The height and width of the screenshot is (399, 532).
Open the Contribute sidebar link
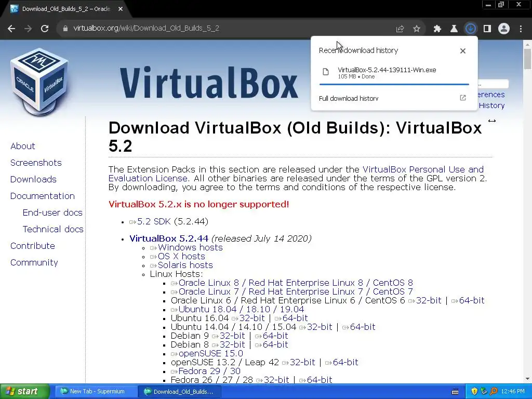[x=33, y=246]
